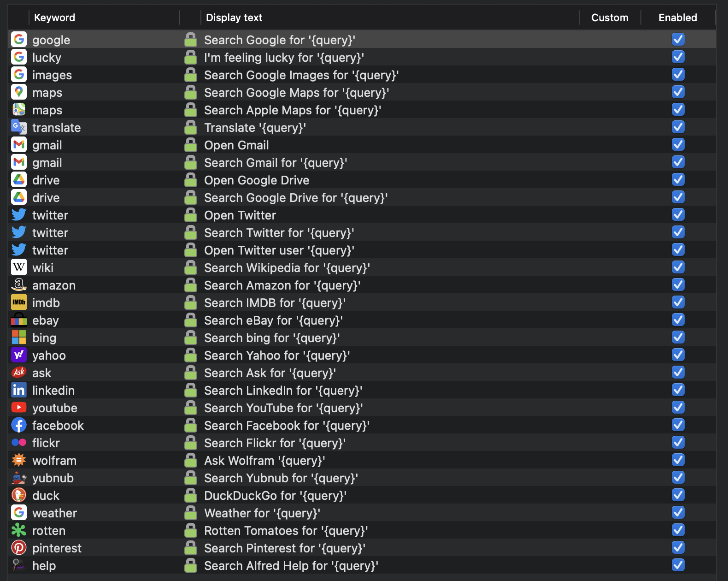Select the 'lucky' keyword row
The image size is (728, 581).
(x=362, y=57)
